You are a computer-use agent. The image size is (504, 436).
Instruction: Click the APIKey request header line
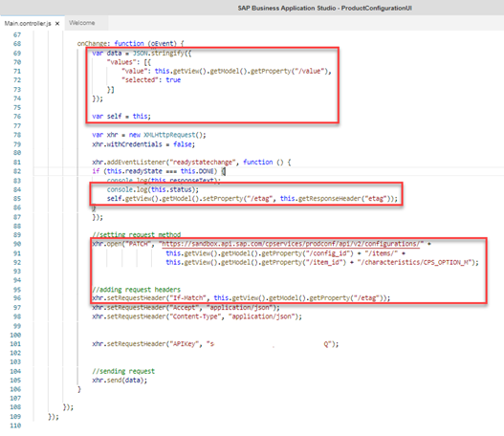coord(215,344)
